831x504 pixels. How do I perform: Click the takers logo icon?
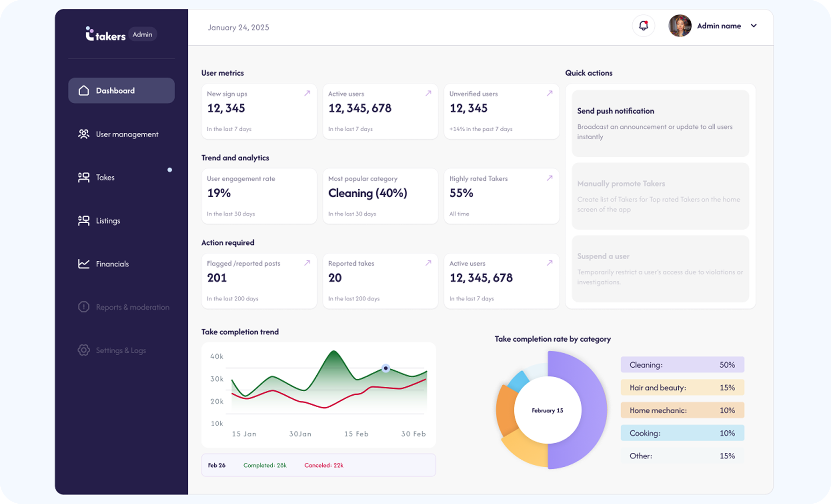coord(90,34)
